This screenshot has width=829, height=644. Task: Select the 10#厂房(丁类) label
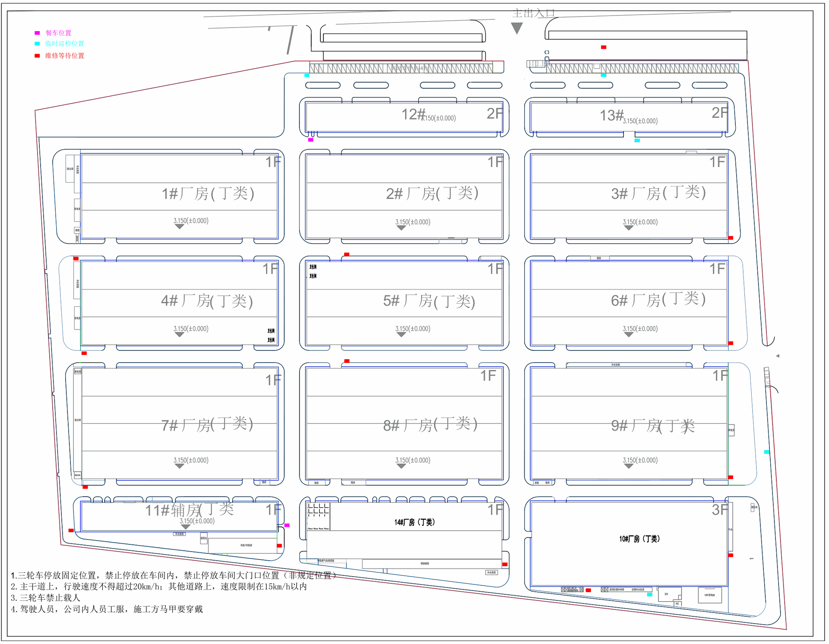(639, 539)
